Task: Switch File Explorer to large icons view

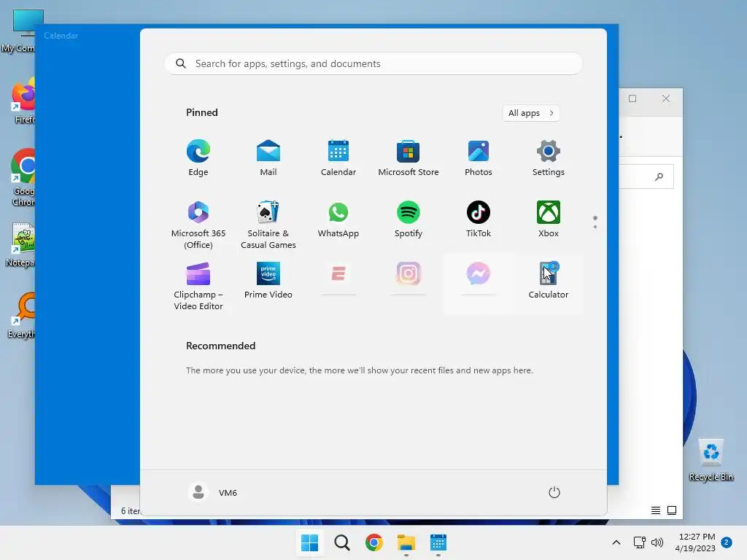Action: tap(672, 510)
